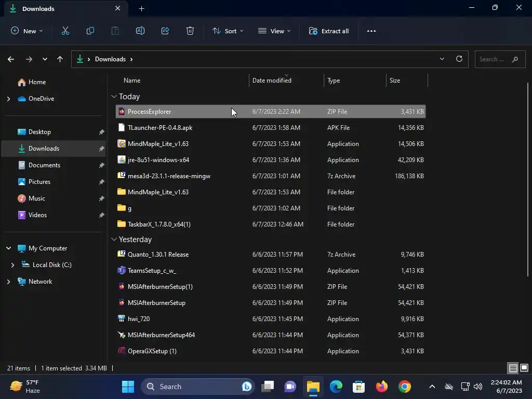Open Music in the navigation pane
Screen dimensions: 532x399
click(37, 198)
